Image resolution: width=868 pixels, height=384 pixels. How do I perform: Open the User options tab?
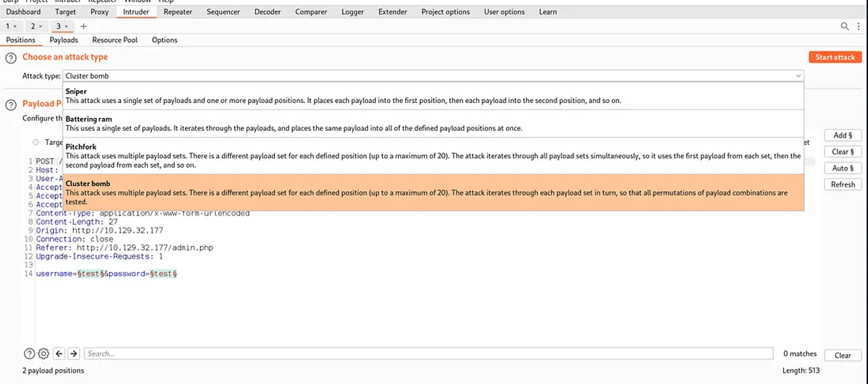[505, 11]
